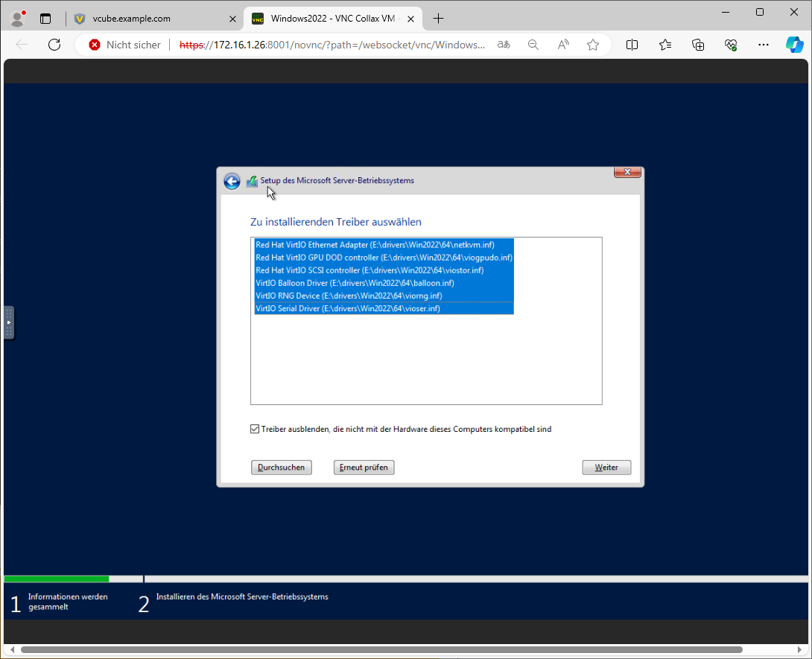The width and height of the screenshot is (812, 659).
Task: Select the VirtIO Balloon Driver entry
Action: [x=384, y=283]
